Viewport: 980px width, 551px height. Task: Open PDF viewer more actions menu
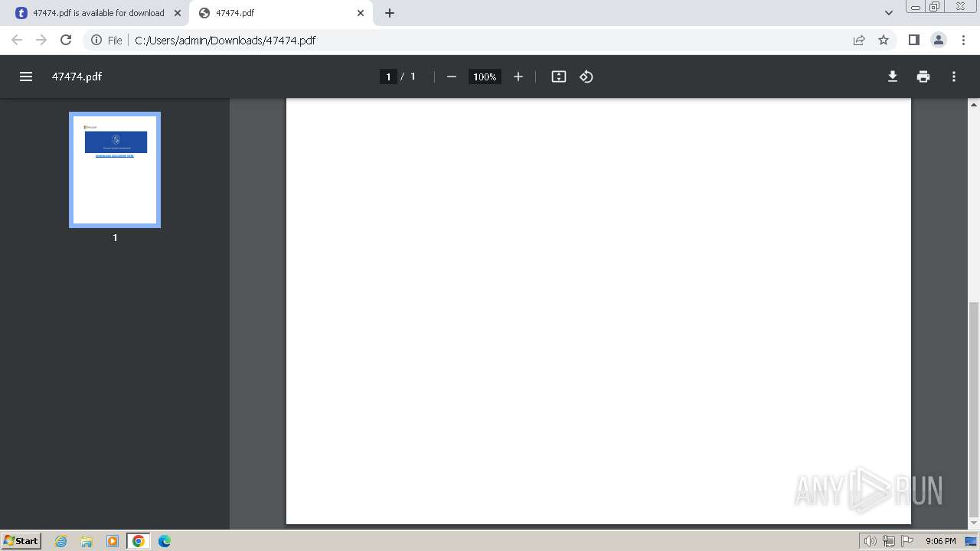954,77
